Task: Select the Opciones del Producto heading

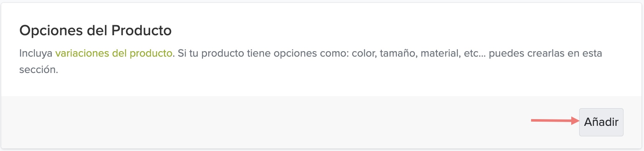Action: click(x=96, y=31)
